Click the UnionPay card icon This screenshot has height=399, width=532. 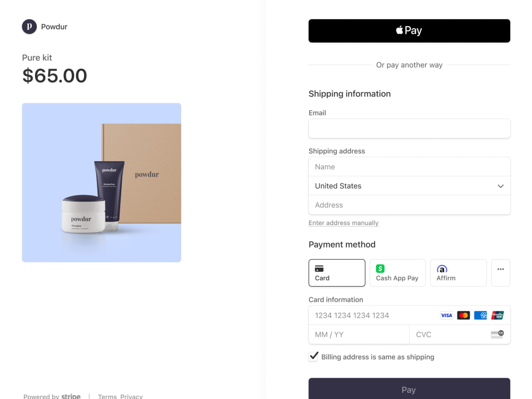click(x=497, y=315)
